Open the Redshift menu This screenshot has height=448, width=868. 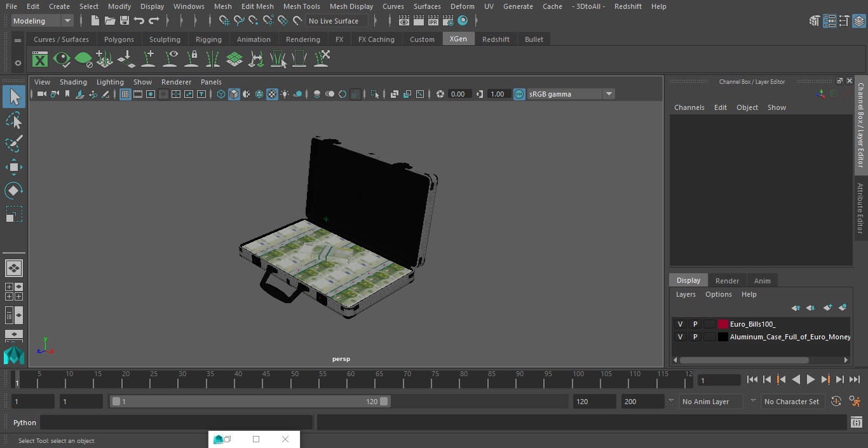tap(628, 6)
